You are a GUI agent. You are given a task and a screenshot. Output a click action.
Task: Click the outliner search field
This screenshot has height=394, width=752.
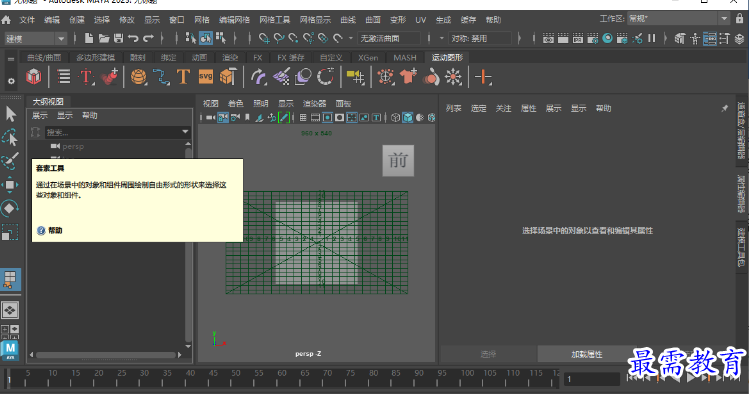click(113, 132)
